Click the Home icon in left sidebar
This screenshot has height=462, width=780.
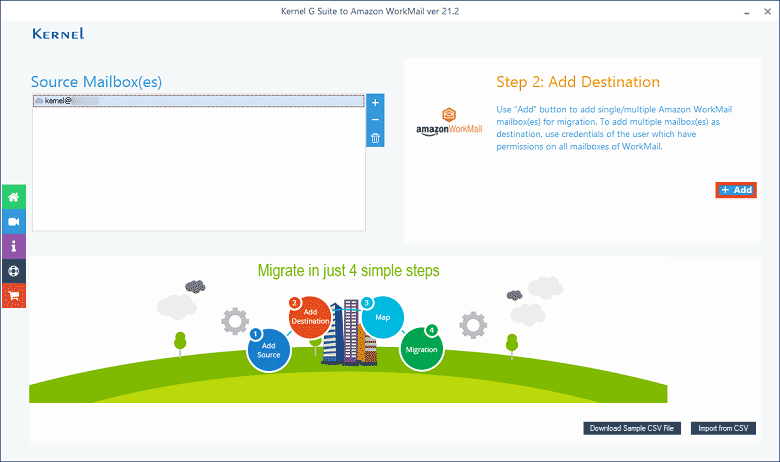click(14, 197)
